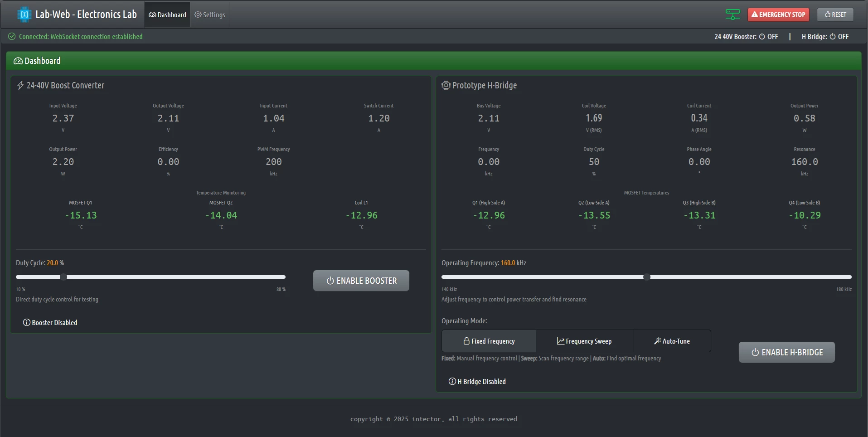Click the Q4 (Low-Side B) temperature -10.29

pos(805,215)
